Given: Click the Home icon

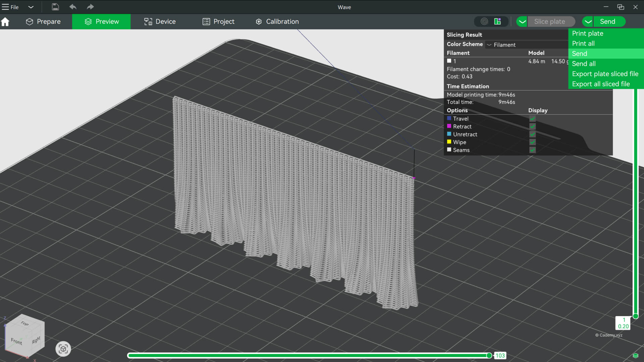Looking at the screenshot, I should click(5, 22).
